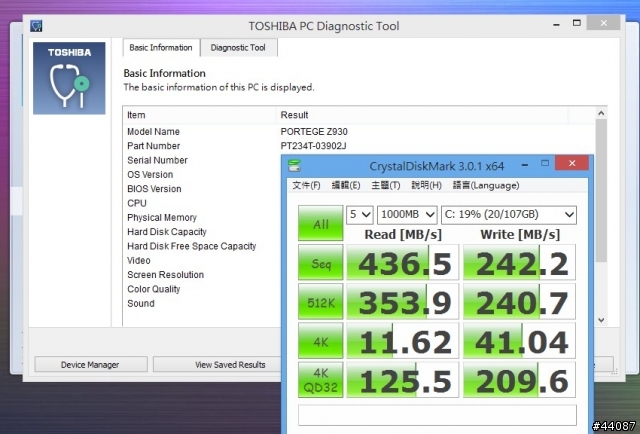Click the CrystalDiskMark title bar icon
The image size is (640, 434).
point(294,166)
